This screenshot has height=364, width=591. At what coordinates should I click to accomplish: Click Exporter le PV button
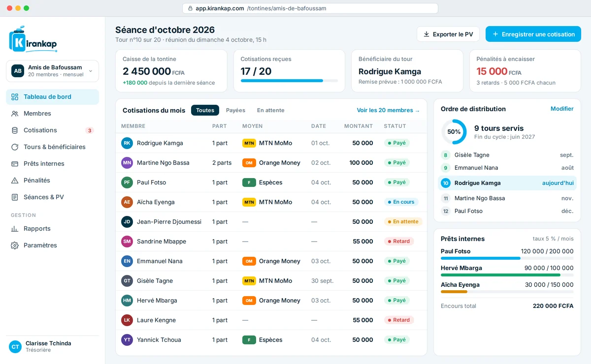tap(448, 34)
